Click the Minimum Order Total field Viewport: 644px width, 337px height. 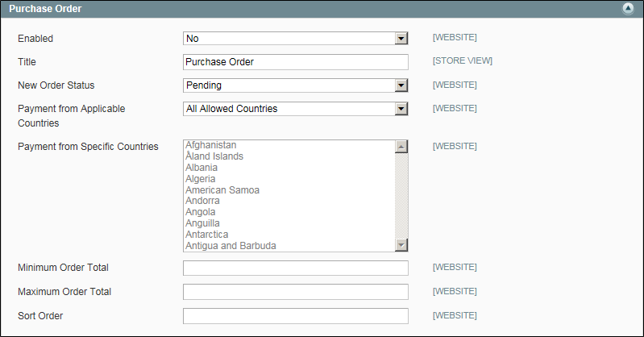click(295, 268)
